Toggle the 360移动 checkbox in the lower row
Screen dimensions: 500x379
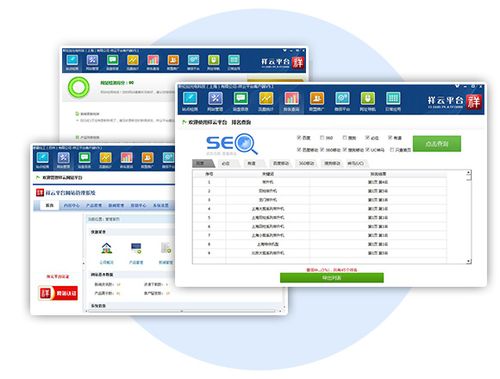(x=322, y=150)
